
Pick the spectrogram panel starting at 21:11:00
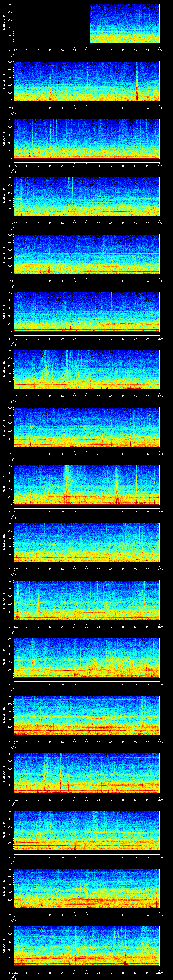pyautogui.click(x=87, y=427)
